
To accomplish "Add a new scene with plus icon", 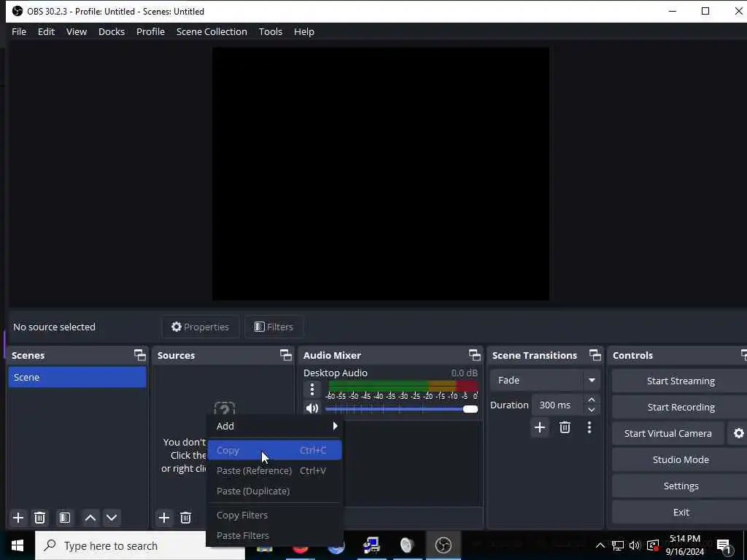I will [x=18, y=518].
